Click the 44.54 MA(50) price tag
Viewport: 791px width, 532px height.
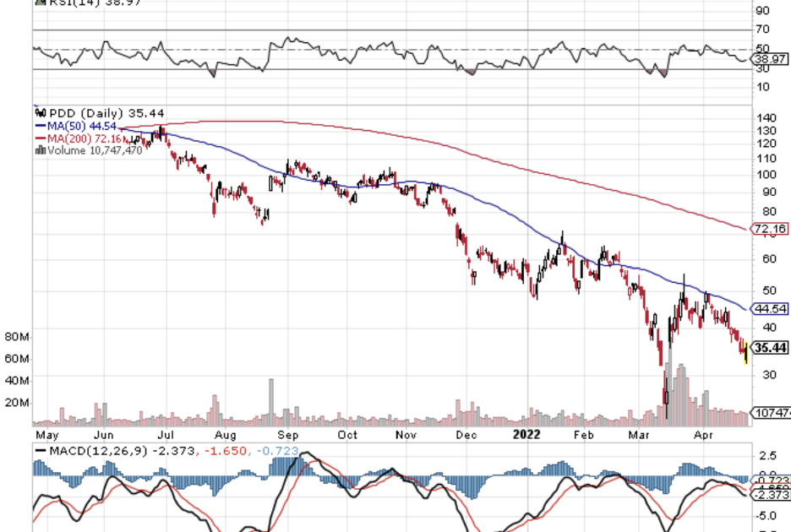(x=771, y=308)
